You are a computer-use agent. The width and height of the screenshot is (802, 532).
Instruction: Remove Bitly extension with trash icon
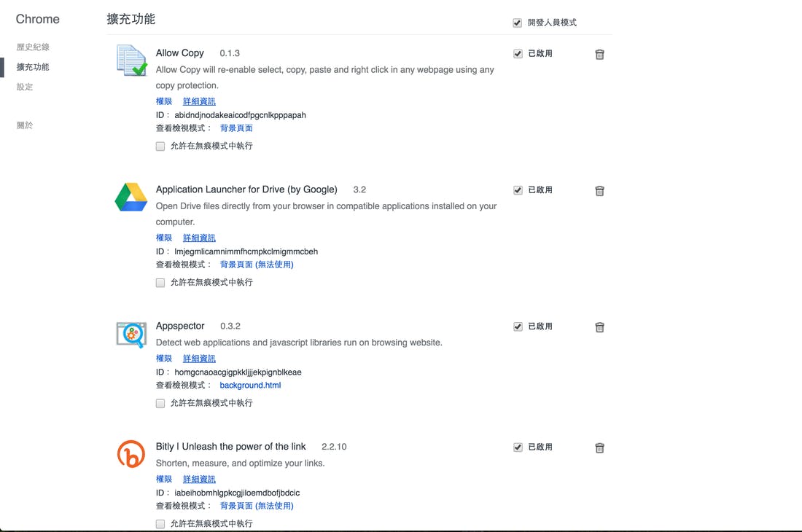(x=599, y=448)
